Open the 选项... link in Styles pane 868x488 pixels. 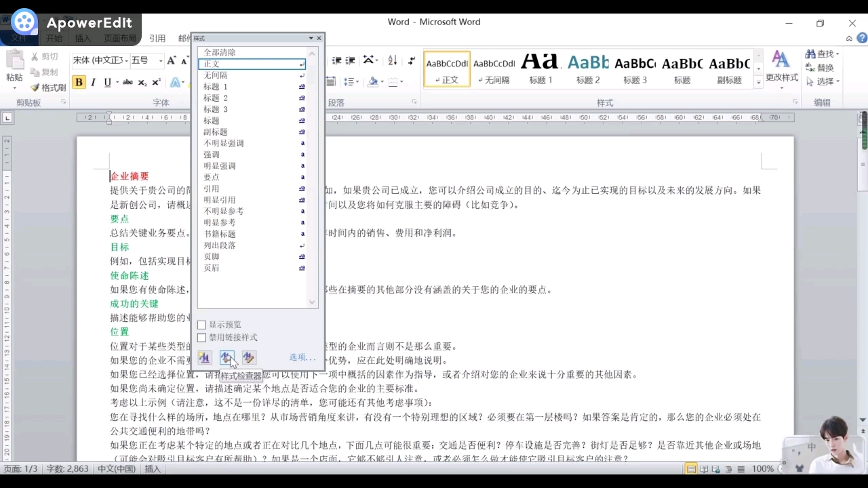[301, 357]
